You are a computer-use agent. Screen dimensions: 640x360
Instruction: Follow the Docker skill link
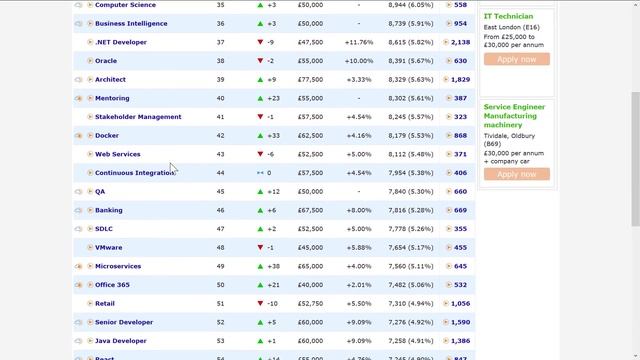tap(107, 136)
